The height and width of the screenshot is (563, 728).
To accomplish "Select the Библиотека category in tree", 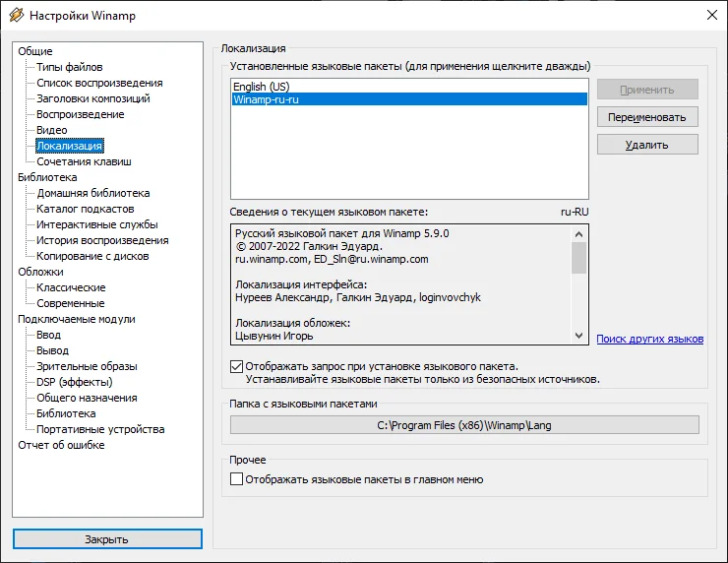I will pyautogui.click(x=47, y=177).
